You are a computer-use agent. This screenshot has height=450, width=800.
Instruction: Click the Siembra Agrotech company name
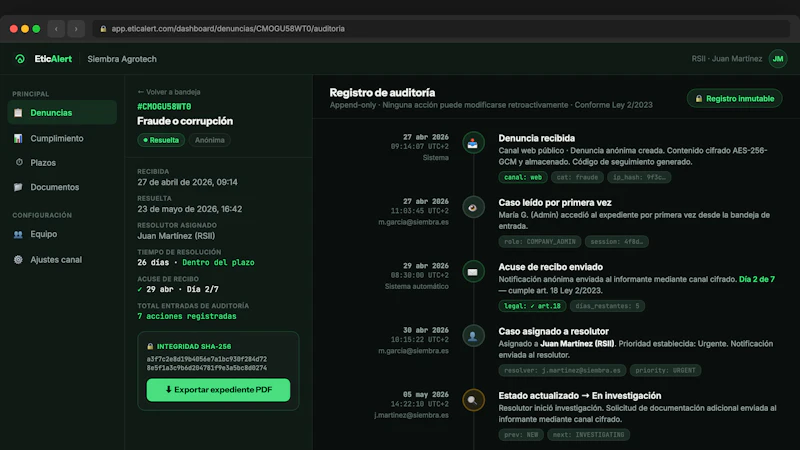tap(122, 59)
